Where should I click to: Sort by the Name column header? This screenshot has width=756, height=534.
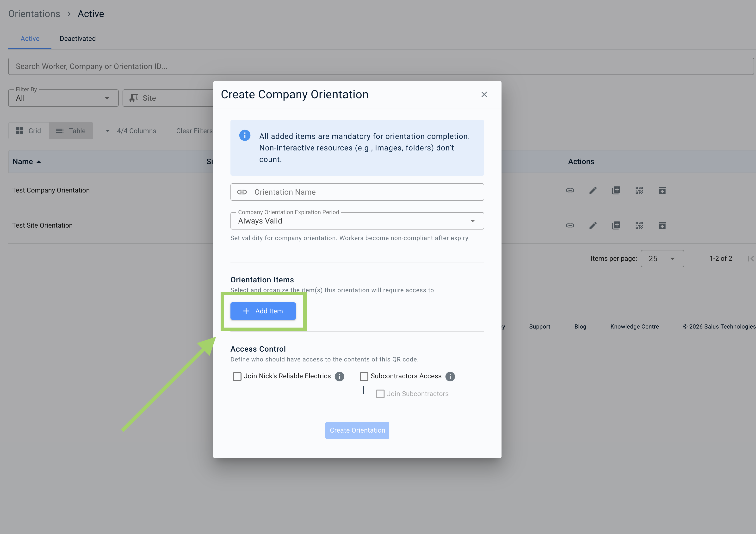pyautogui.click(x=23, y=162)
